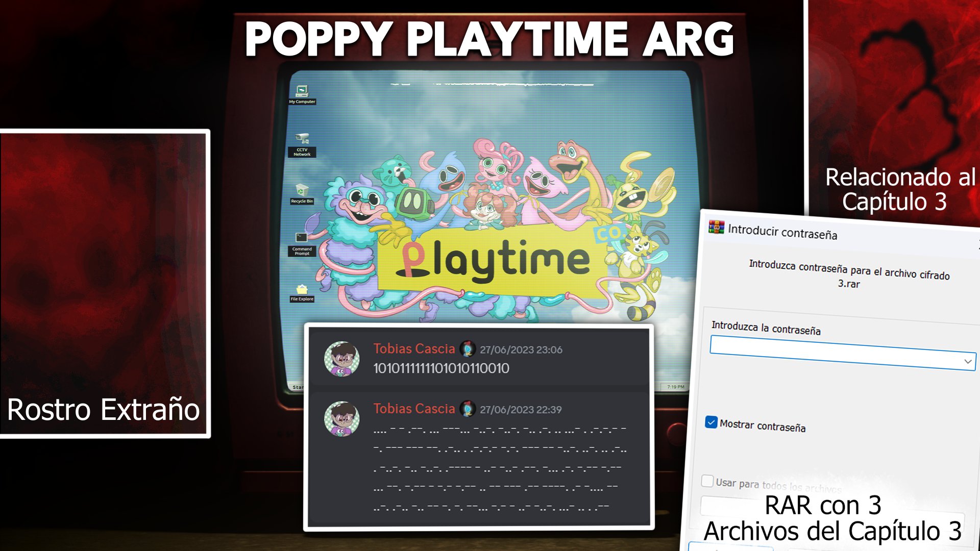980x551 pixels.
Task: Click the 7:19 PM taskbar clock
Action: (675, 387)
